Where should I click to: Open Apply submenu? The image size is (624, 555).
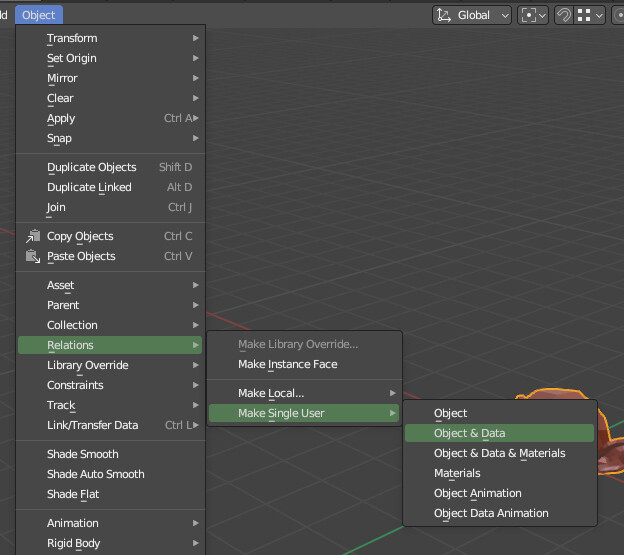click(x=110, y=118)
